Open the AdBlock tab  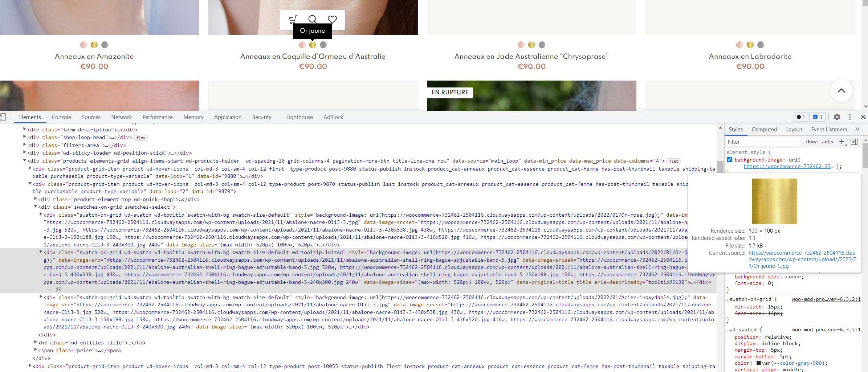(x=333, y=117)
